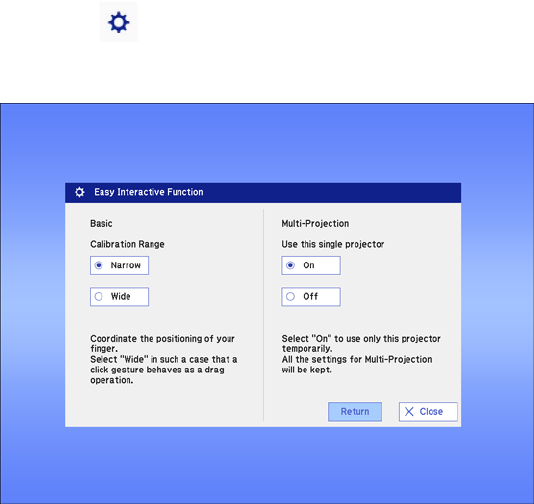Select the Narrow calibration range radio button
This screenshot has width=534, height=504.
point(120,265)
